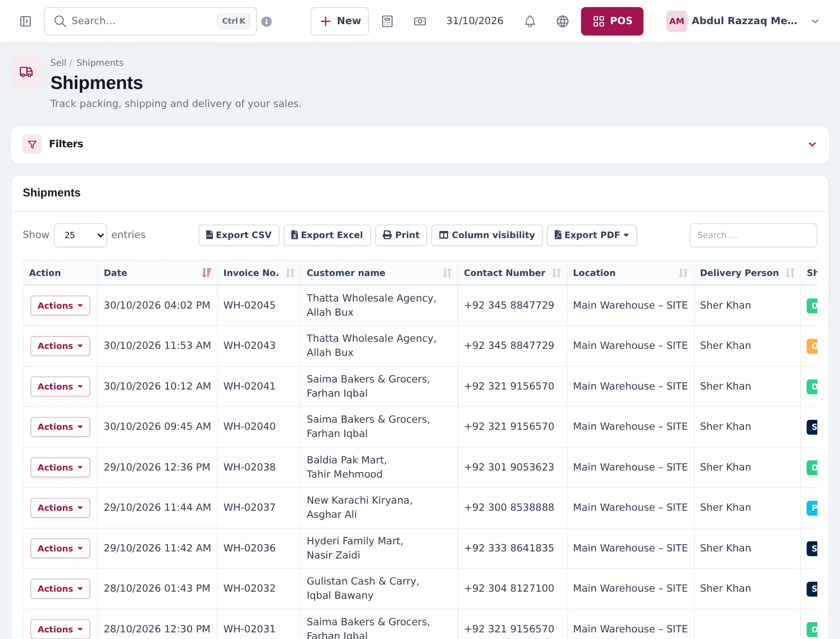The width and height of the screenshot is (840, 639).
Task: Sort by Delivery Person column icon
Action: click(790, 273)
